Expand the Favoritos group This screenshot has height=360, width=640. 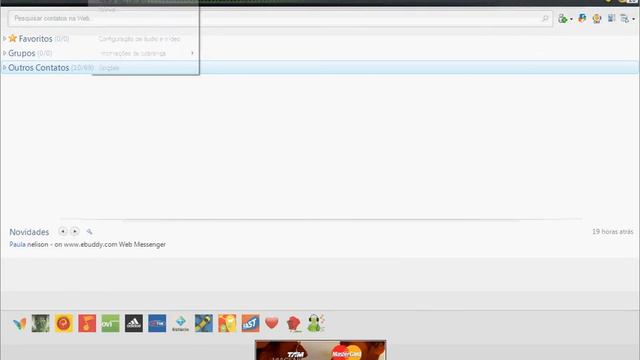(x=4, y=38)
